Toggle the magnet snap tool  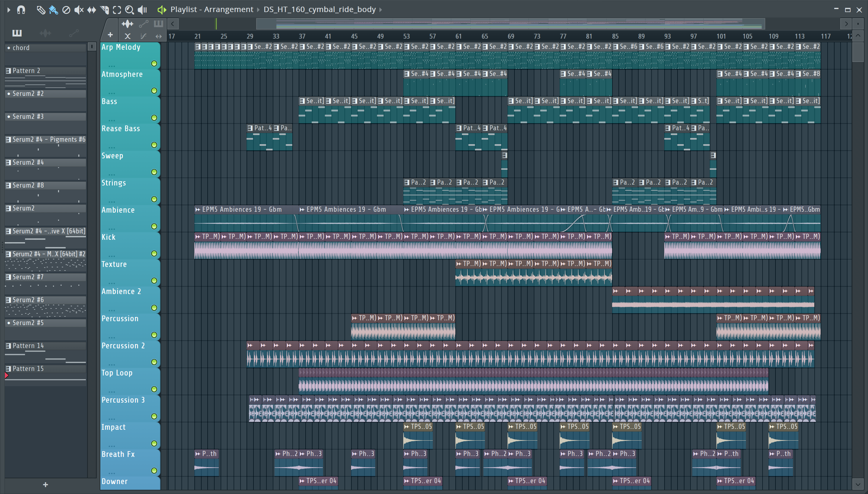click(x=21, y=10)
